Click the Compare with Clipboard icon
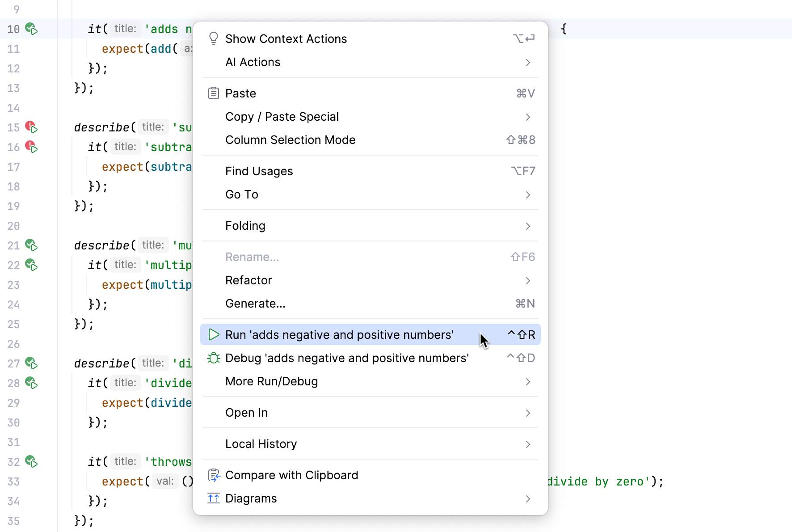Viewport: 792px width, 532px height. tap(214, 475)
